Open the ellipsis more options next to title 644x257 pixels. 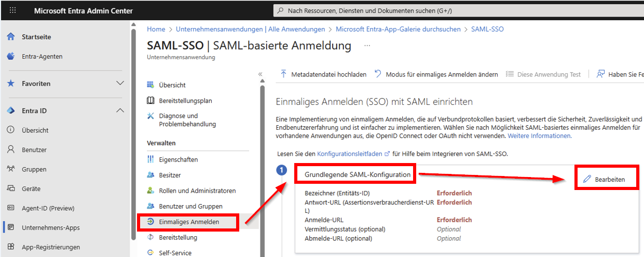(367, 46)
